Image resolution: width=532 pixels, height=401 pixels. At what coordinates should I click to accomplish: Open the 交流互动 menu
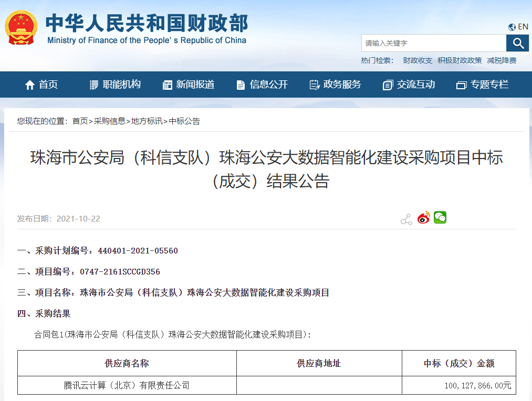(x=415, y=85)
